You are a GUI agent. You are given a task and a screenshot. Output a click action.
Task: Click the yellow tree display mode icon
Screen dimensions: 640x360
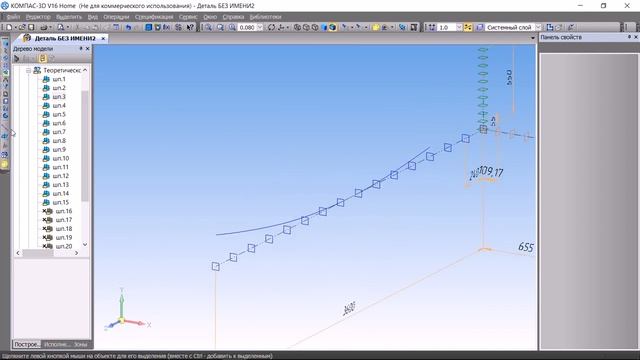42,58
